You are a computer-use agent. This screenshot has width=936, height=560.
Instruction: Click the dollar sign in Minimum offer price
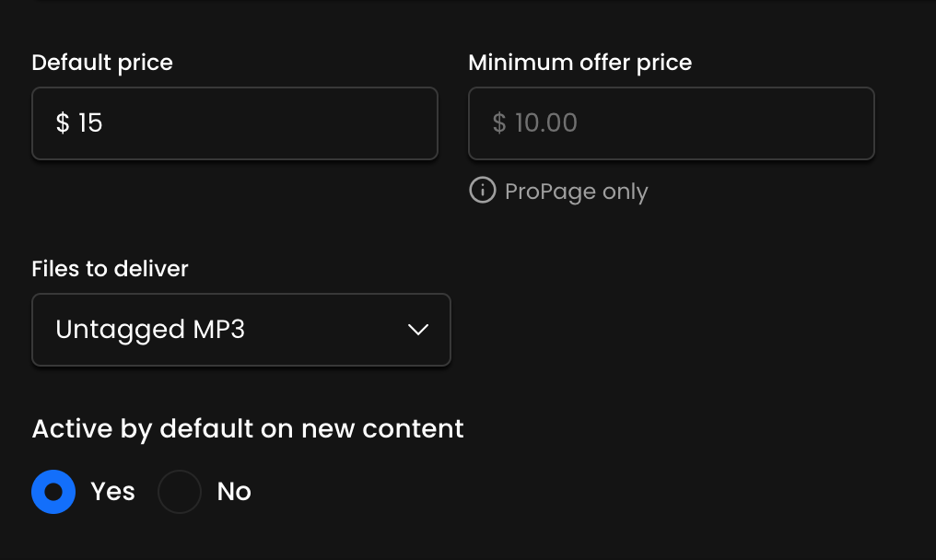499,123
